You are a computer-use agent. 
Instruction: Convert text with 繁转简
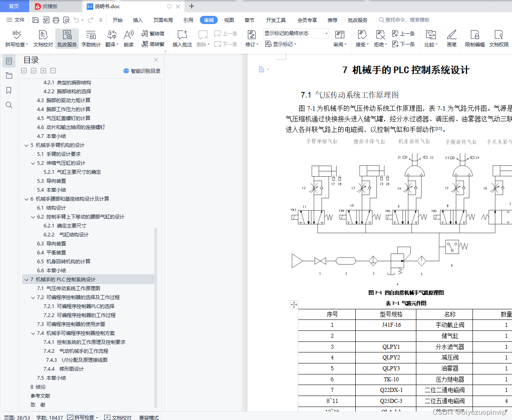tap(153, 34)
